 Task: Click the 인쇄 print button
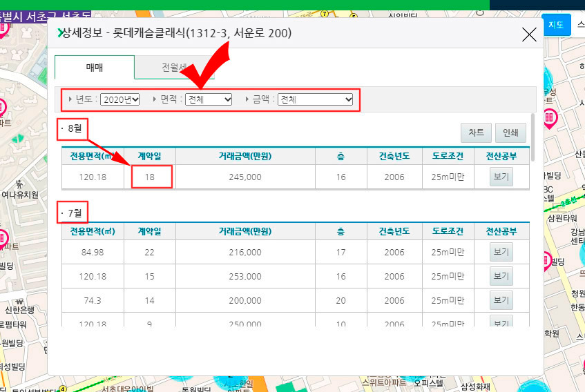[x=510, y=133]
